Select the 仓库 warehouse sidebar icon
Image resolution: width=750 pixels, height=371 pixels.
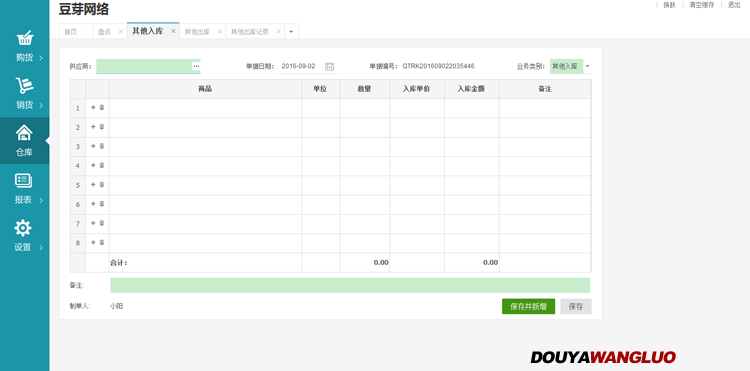tap(24, 141)
